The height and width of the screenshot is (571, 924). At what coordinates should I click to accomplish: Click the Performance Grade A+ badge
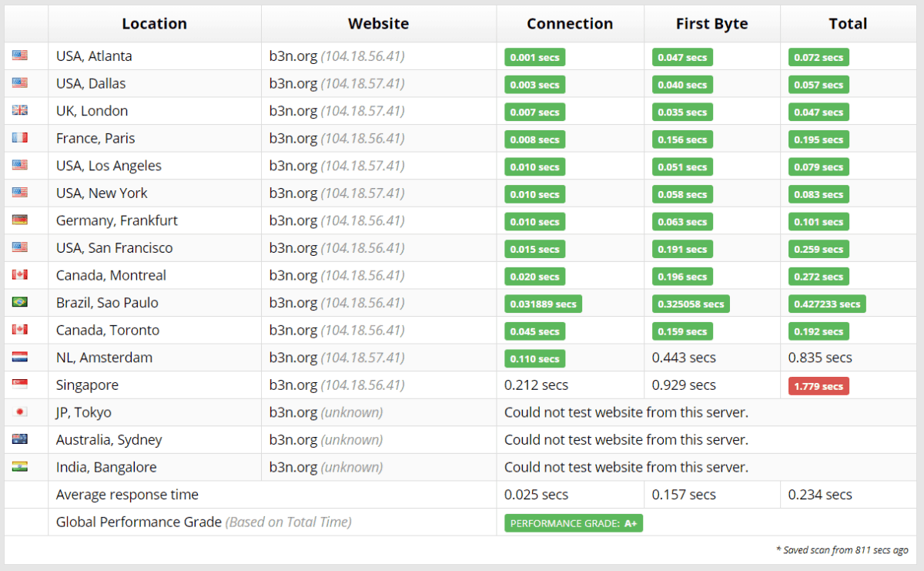(573, 522)
